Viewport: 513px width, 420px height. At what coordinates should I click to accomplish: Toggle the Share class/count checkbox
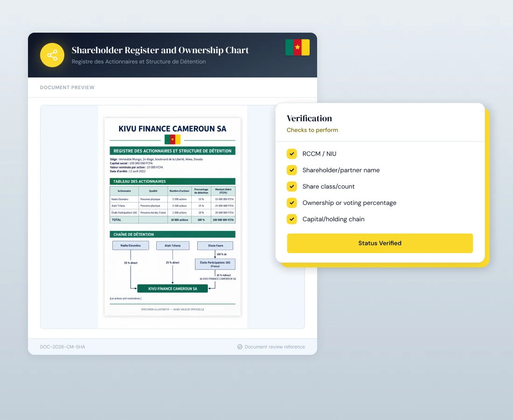tap(292, 186)
